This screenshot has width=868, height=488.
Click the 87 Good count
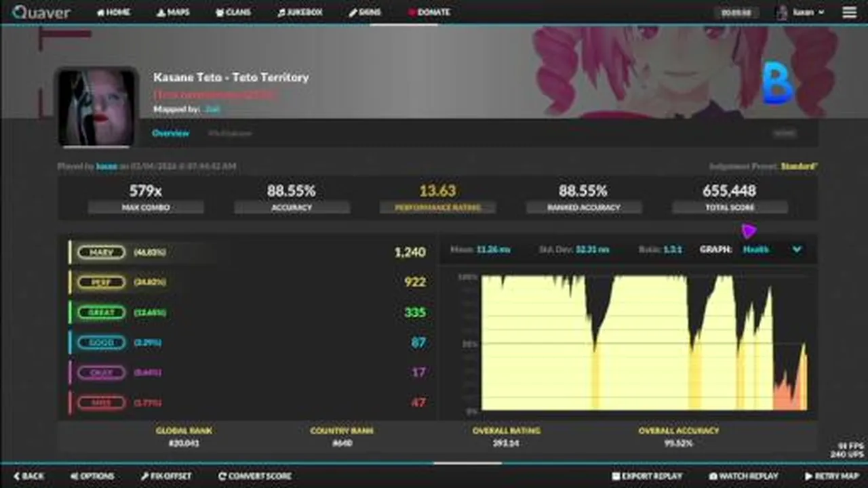coord(418,342)
